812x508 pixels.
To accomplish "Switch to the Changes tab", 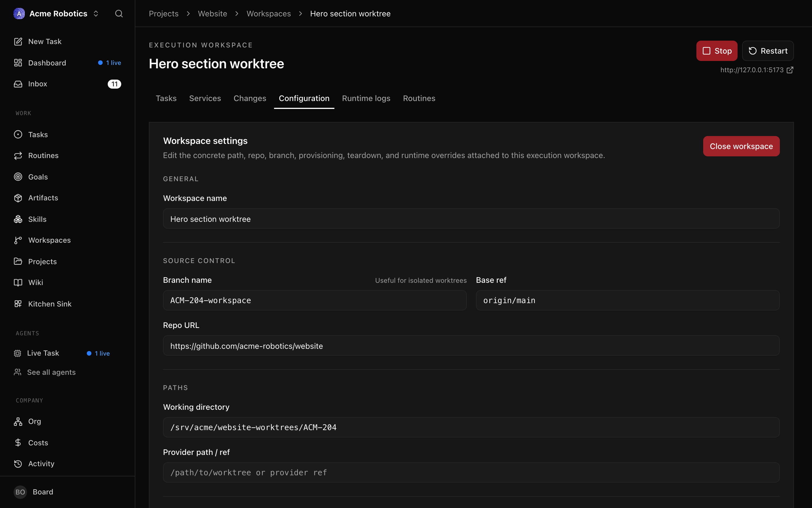I will [x=250, y=98].
